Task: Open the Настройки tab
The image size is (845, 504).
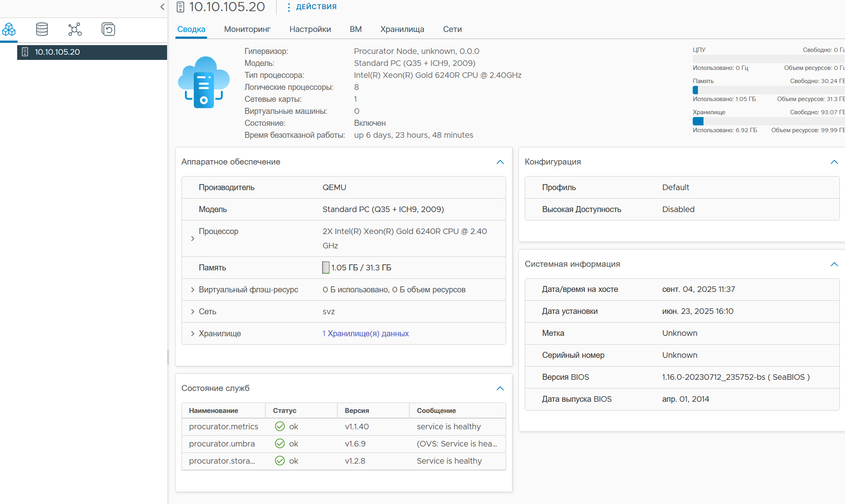Action: tap(310, 29)
